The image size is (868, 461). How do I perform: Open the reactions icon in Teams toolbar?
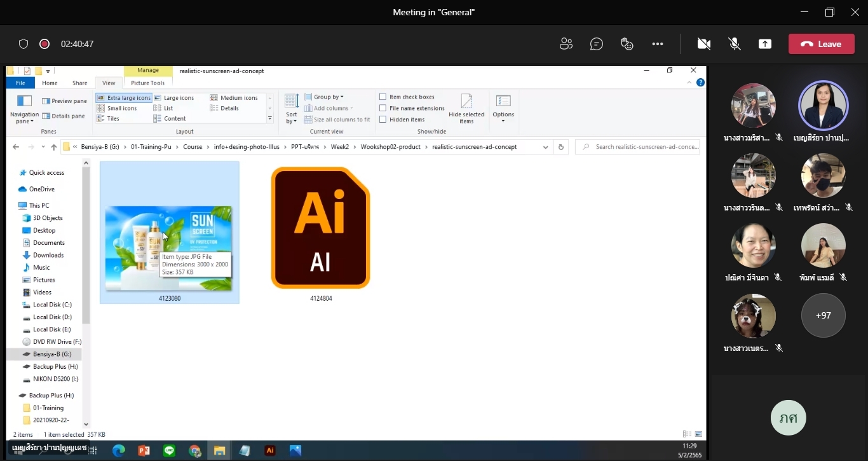pos(627,44)
